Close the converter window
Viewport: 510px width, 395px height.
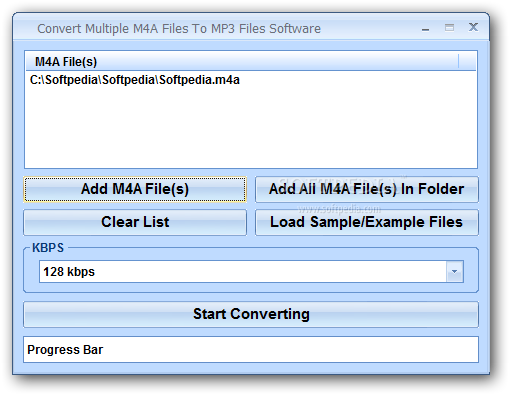pyautogui.click(x=473, y=27)
